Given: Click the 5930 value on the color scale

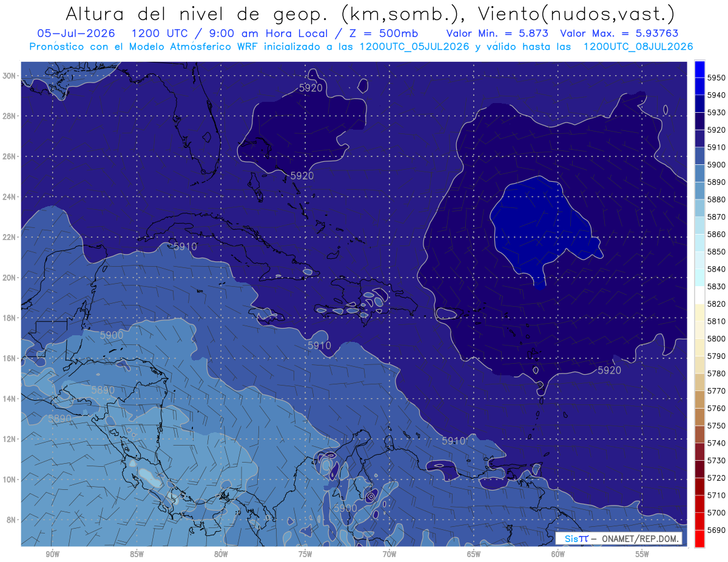Looking at the screenshot, I should coord(716,112).
